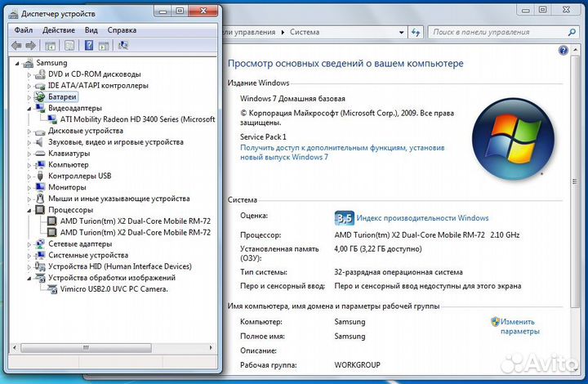Image resolution: width=588 pixels, height=384 pixels.
Task: Open the Действие menu
Action: pos(59,30)
